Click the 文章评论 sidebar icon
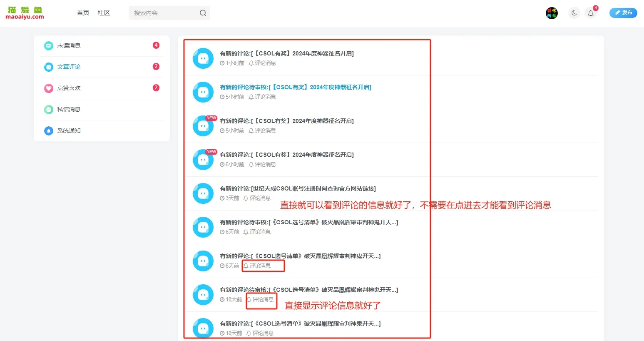Screen dimensions: 644x341 coord(49,67)
